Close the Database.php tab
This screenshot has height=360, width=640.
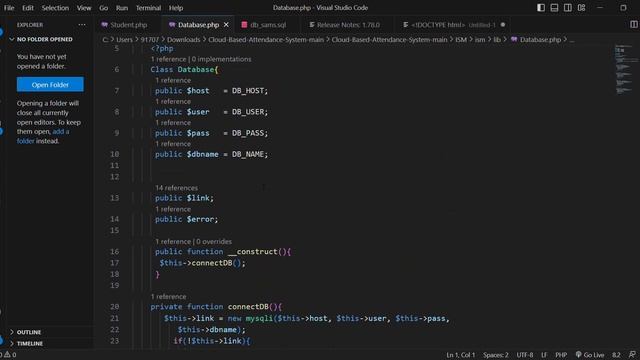226,25
